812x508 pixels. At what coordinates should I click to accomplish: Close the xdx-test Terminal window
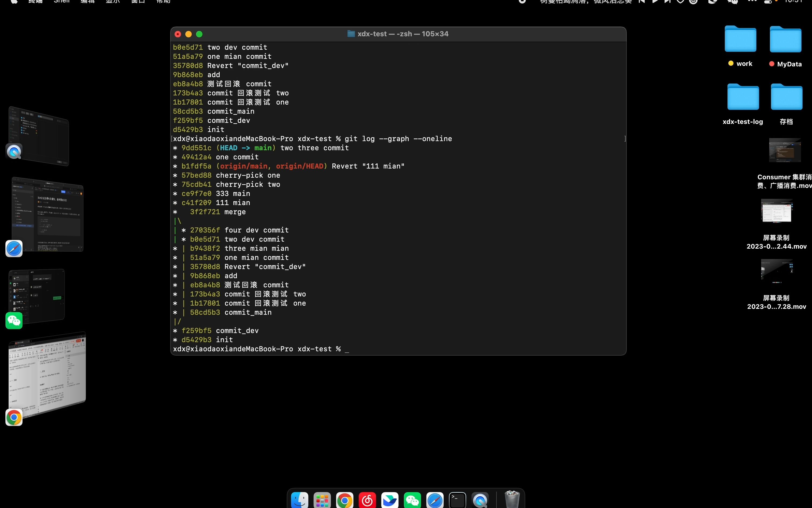[178, 34]
